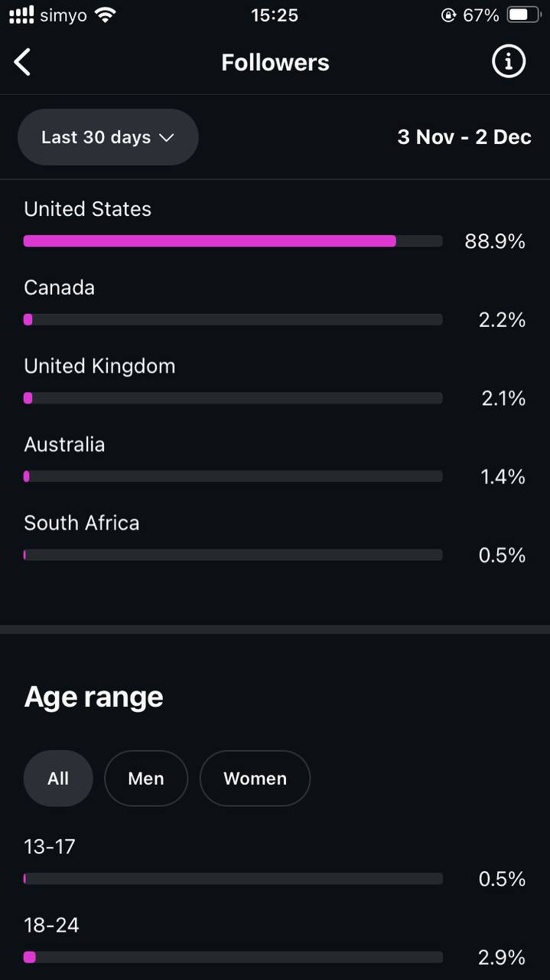The height and width of the screenshot is (980, 550).
Task: Tap the United Kingdom progress bar
Action: 233,398
